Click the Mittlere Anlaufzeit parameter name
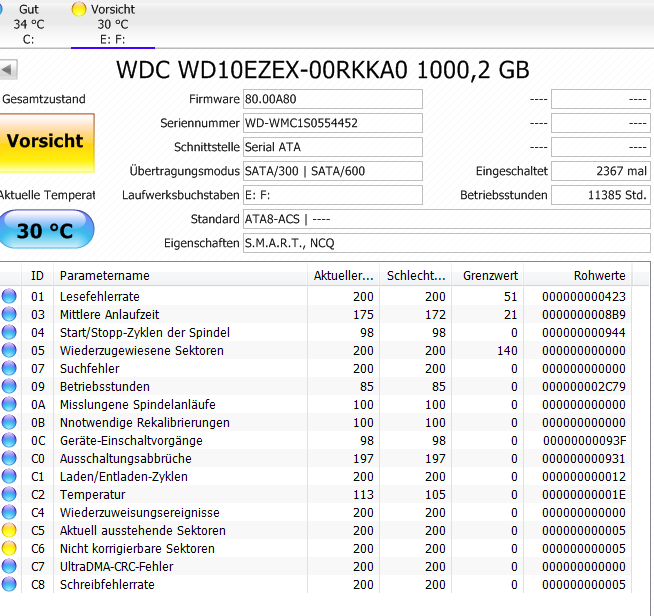Viewport: 654px width, 616px height. point(109,314)
